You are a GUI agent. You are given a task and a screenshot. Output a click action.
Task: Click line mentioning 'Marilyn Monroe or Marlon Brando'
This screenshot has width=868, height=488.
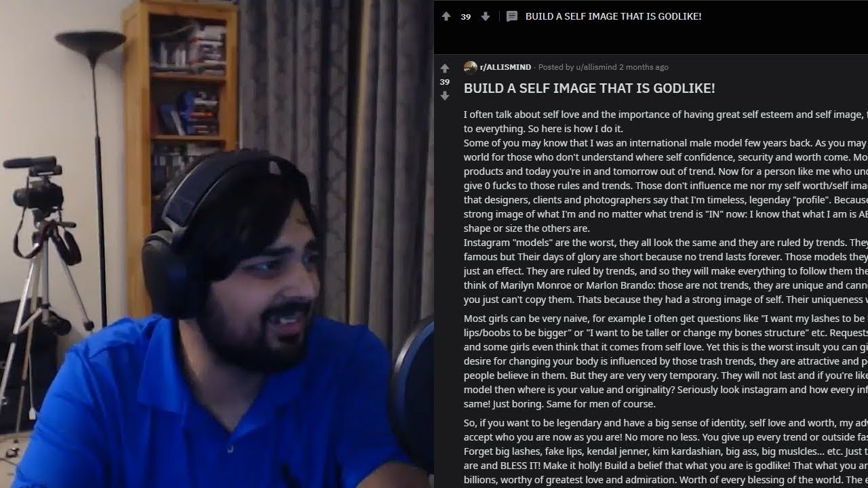click(x=666, y=285)
